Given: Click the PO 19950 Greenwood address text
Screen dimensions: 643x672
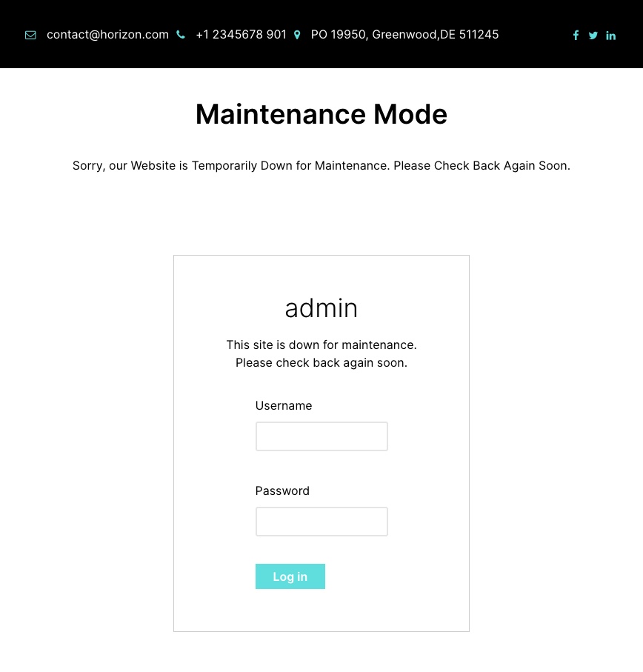Looking at the screenshot, I should point(404,35).
